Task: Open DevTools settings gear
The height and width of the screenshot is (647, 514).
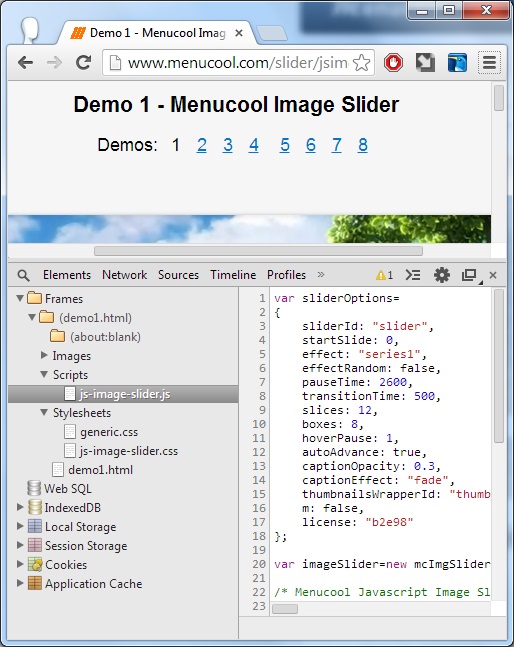Action: pos(441,275)
